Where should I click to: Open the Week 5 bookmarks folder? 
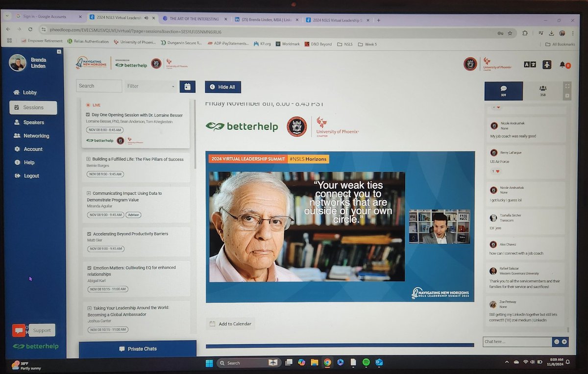click(367, 44)
